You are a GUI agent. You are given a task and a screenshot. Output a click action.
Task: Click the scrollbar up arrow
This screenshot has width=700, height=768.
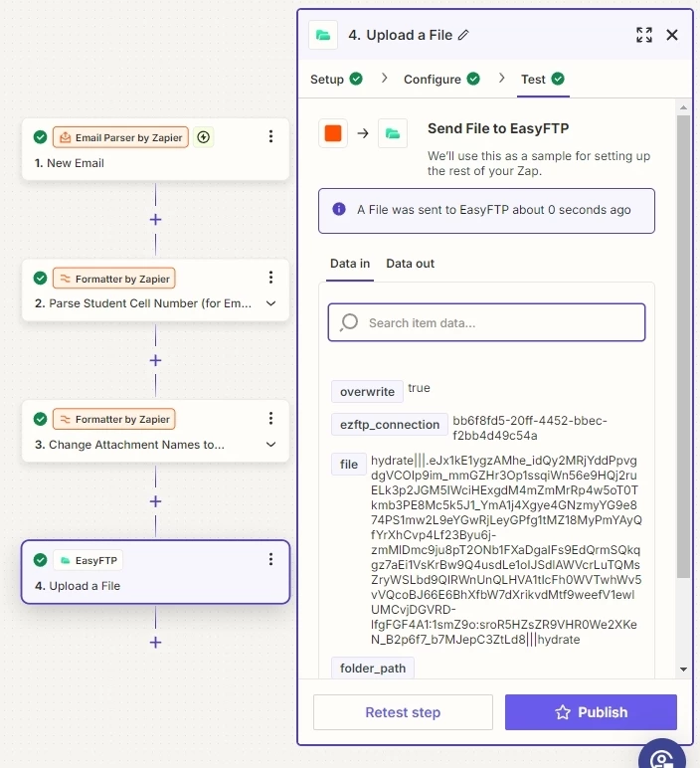pos(683,107)
